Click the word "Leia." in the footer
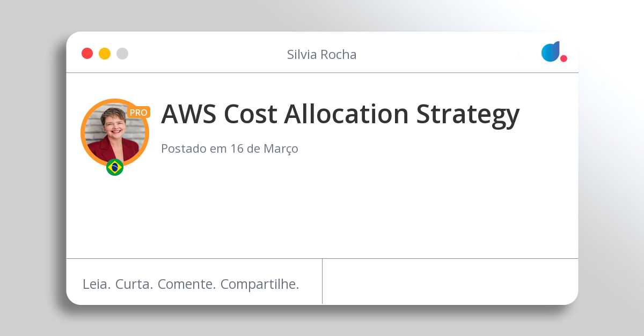Image resolution: width=644 pixels, height=336 pixels. click(x=97, y=284)
